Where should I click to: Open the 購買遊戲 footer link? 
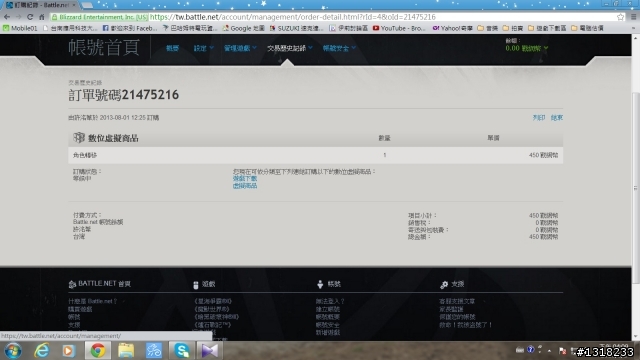pyautogui.click(x=80, y=309)
